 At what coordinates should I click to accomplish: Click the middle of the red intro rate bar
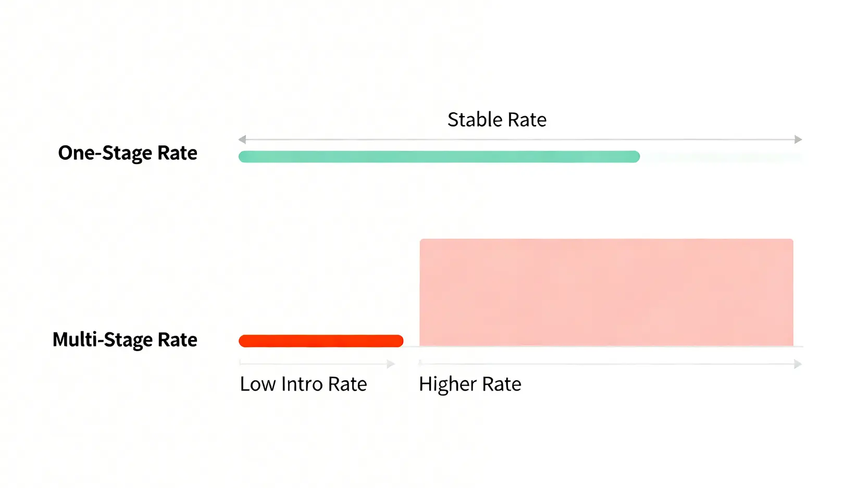321,341
